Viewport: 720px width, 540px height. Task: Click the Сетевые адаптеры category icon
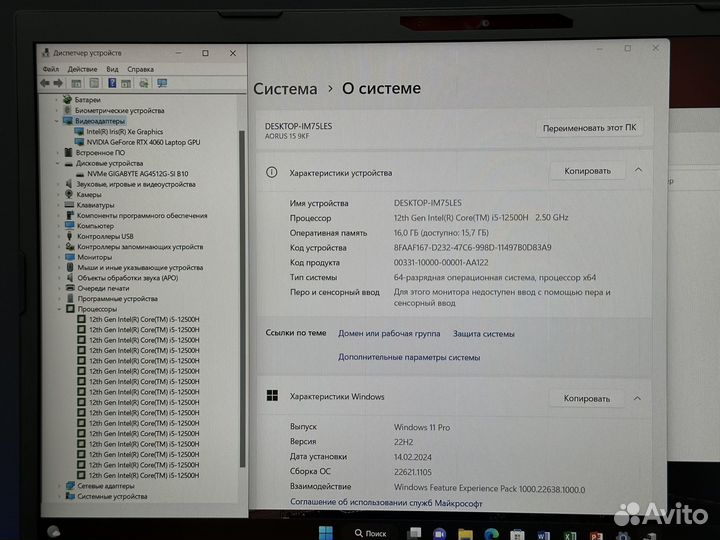coord(70,485)
